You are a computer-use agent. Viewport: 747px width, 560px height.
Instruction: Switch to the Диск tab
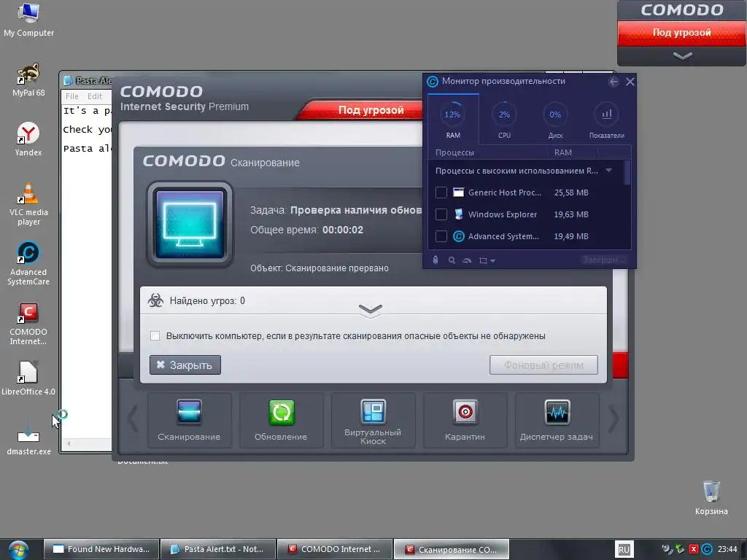pos(555,119)
